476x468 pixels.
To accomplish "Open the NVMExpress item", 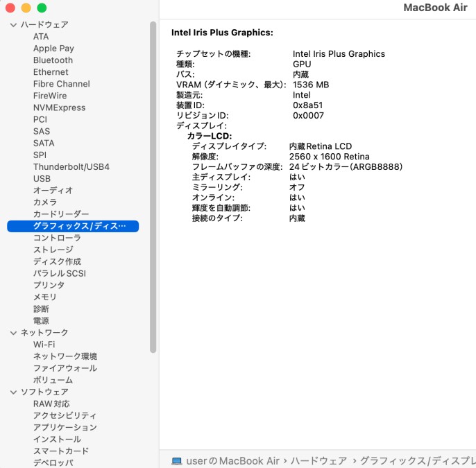I will coord(59,107).
